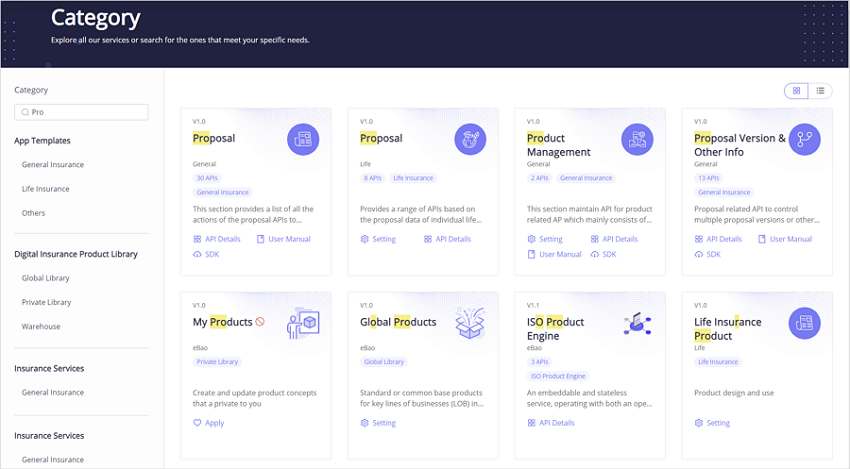Viewport: 850px width, 469px height.
Task: Click the magnifier icon in the search box
Action: (25, 112)
